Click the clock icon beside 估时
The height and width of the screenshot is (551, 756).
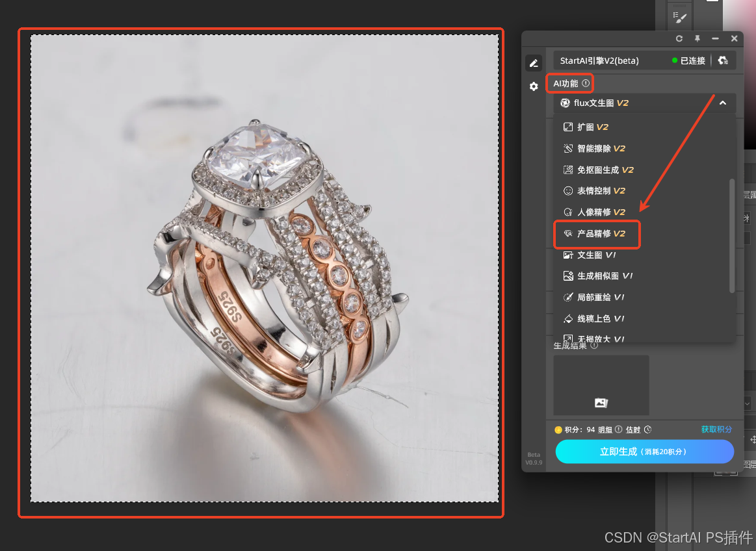click(647, 429)
